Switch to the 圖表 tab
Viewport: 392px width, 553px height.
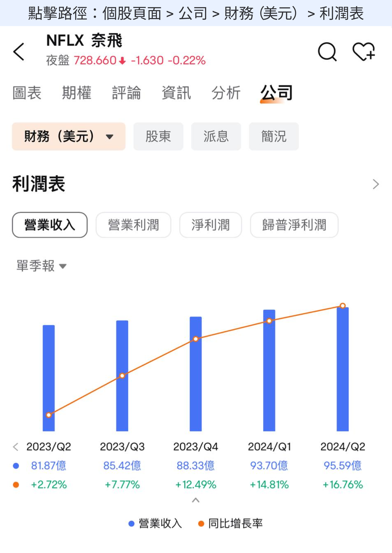click(x=27, y=93)
